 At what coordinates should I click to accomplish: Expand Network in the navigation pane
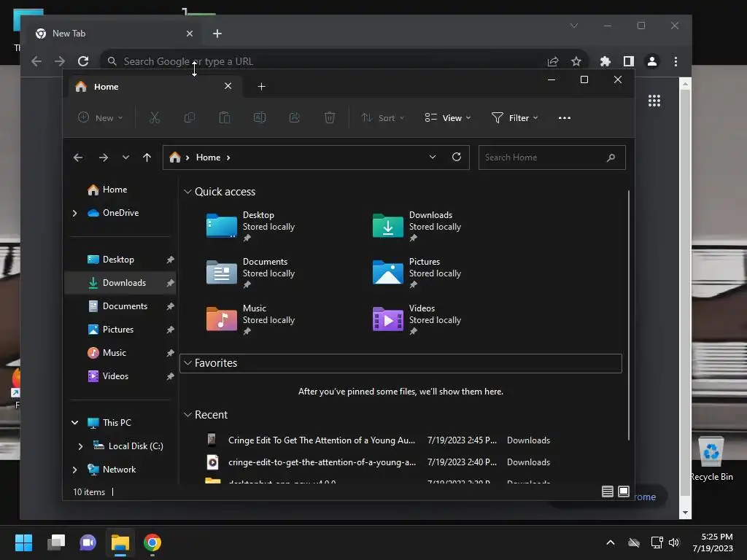click(x=75, y=470)
